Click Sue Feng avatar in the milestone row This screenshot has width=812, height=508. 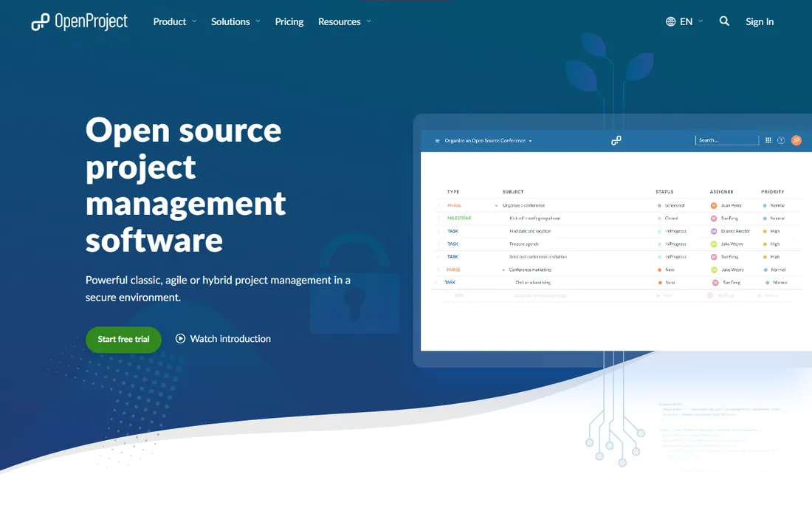coord(714,219)
